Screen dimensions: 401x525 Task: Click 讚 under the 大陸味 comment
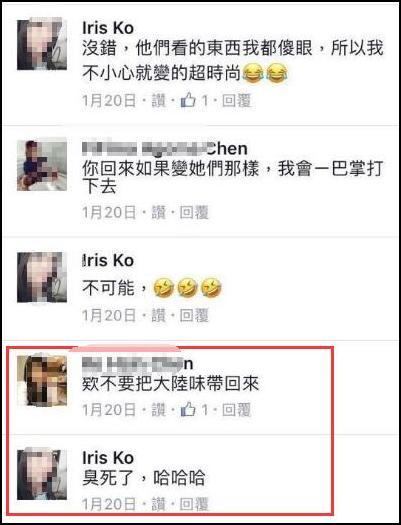click(x=159, y=409)
